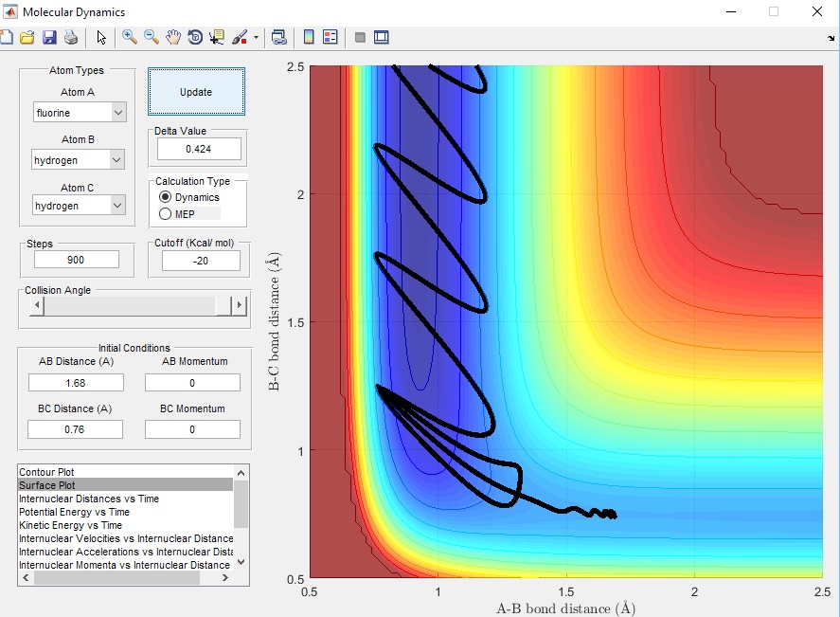840x617 pixels.
Task: Select the Zoom Out magnifier tool
Action: (x=152, y=38)
